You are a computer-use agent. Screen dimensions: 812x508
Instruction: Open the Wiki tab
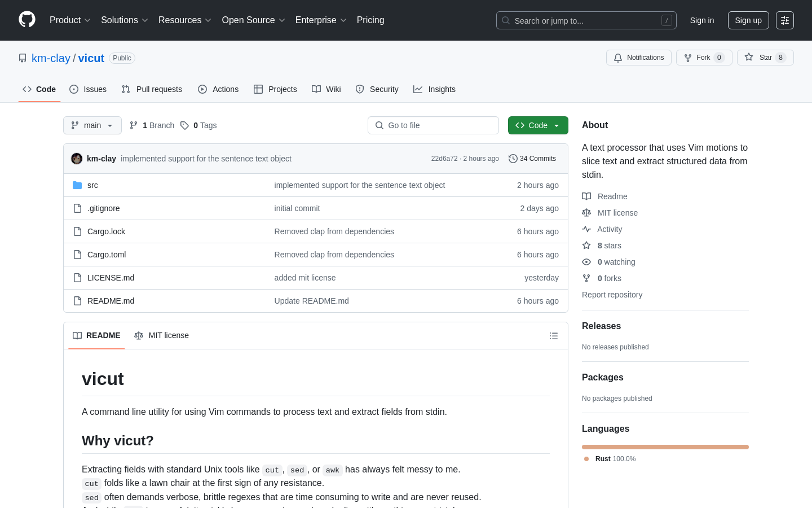coord(326,89)
